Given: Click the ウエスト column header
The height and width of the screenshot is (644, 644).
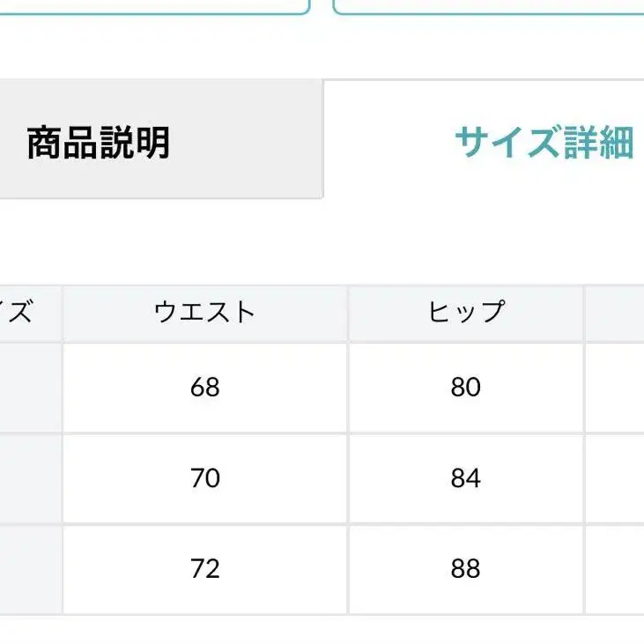Looking at the screenshot, I should [x=204, y=313].
